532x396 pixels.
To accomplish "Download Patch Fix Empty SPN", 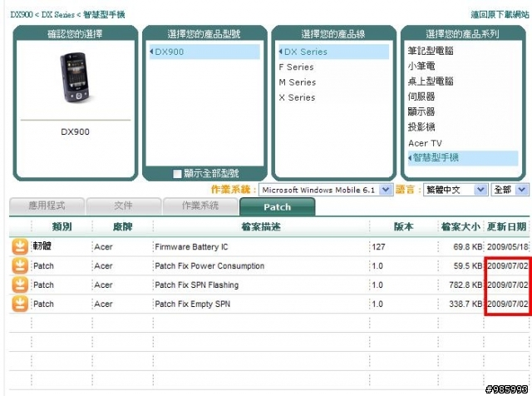I will coord(20,304).
